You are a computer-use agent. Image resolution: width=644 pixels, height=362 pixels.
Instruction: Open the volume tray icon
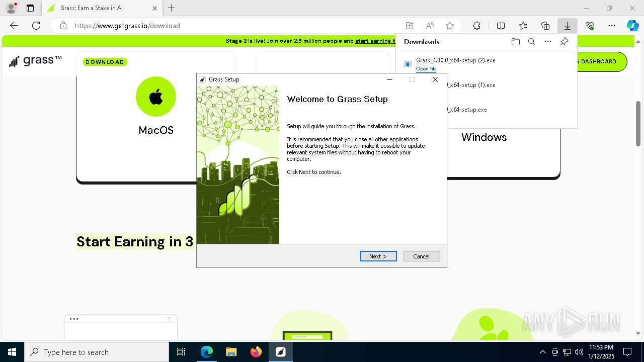pos(579,352)
